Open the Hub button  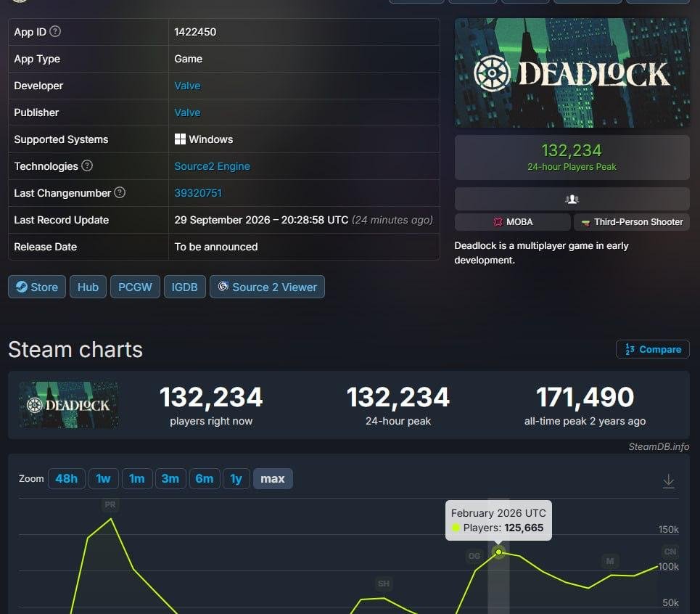[x=88, y=287]
